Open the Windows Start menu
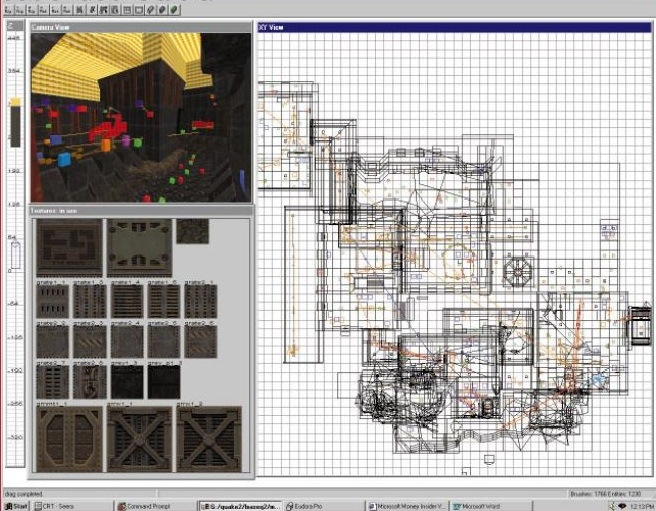Image resolution: width=656 pixels, height=511 pixels. coord(16,506)
